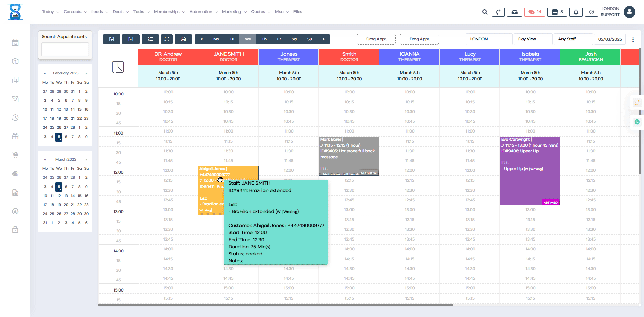Viewport: 644px width, 317px height.
Task: Switch to Thursday in the weekday selector
Action: point(264,39)
